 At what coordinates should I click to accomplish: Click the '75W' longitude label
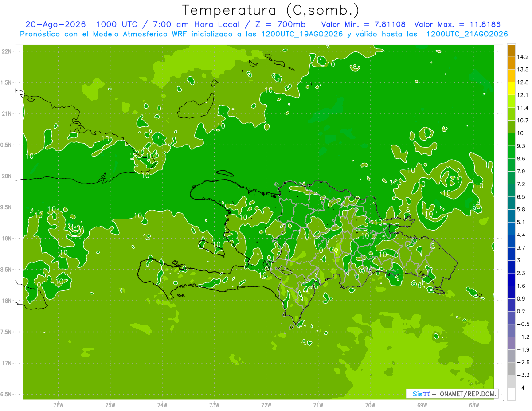(x=110, y=405)
